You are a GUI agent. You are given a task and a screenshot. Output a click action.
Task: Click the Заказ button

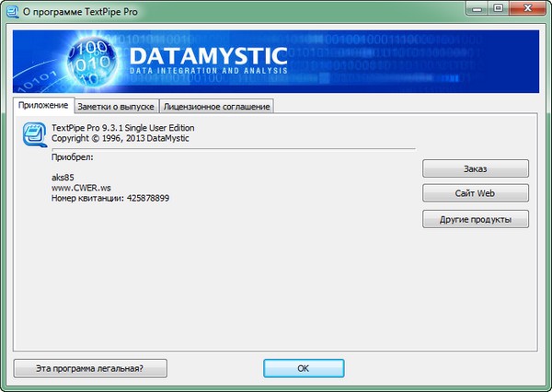click(x=476, y=168)
